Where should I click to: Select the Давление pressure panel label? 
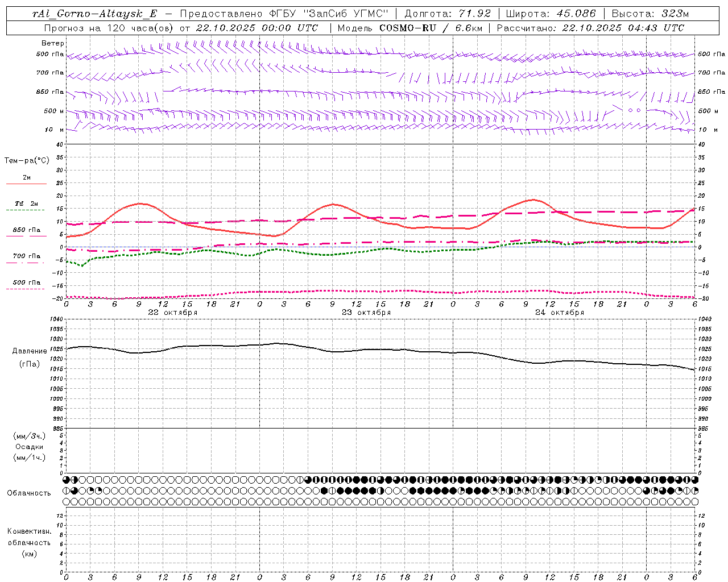[30, 351]
